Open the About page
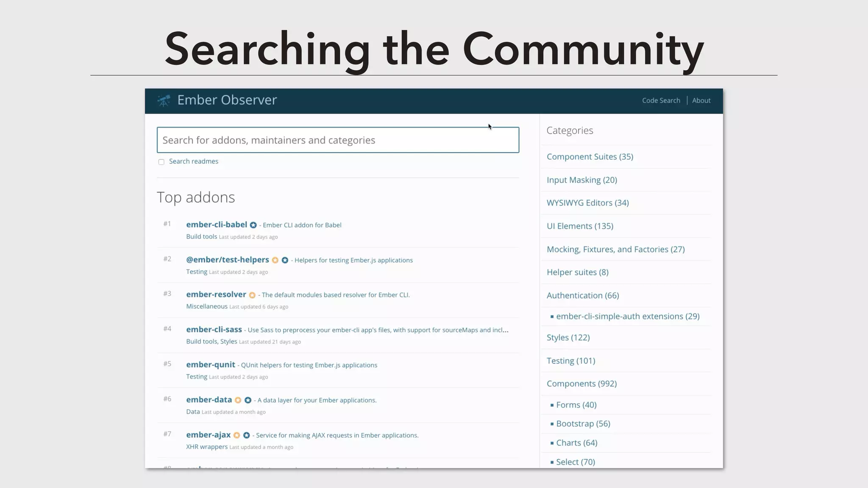 [x=701, y=100]
